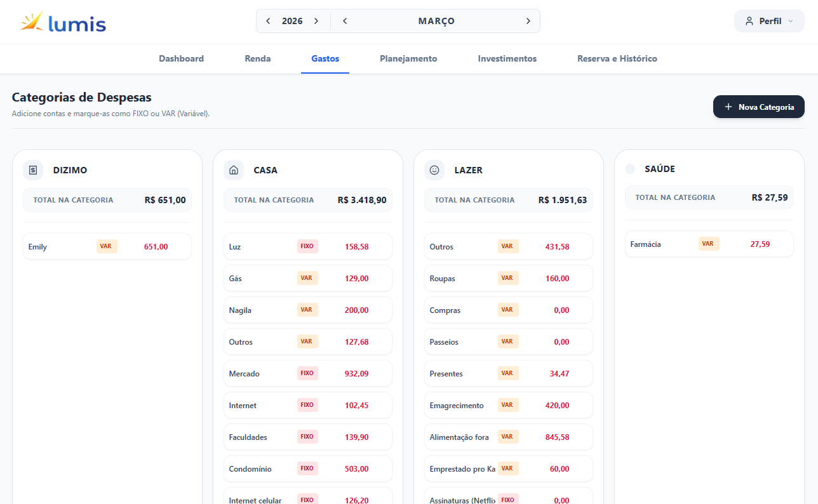Click the Lumis logo
Screen dimensions: 818x504
pyautogui.click(x=63, y=22)
